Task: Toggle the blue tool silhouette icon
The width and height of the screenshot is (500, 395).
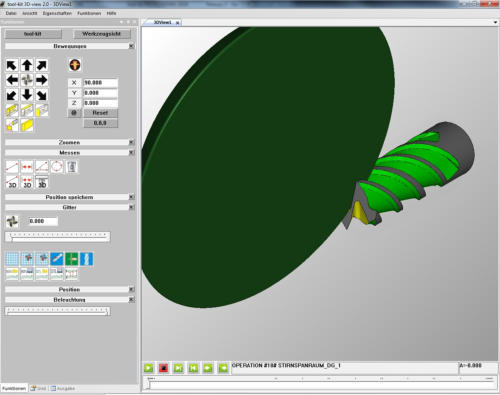Action: tap(87, 259)
